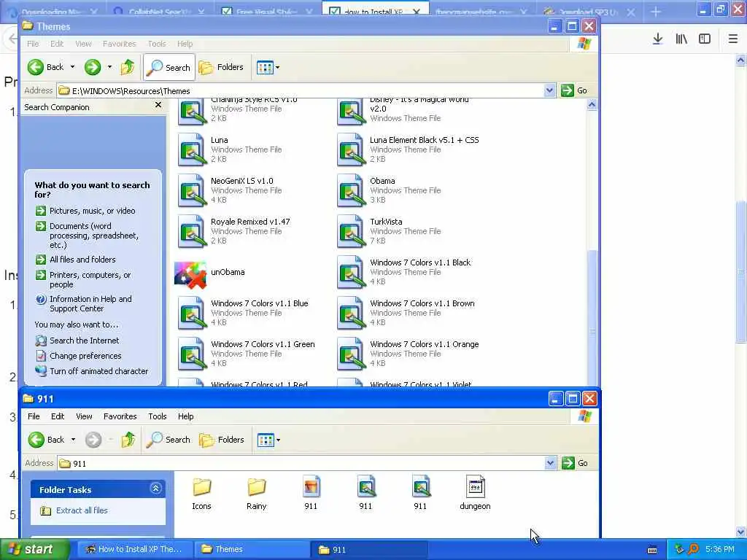Choose All files and folders search
The image size is (747, 560).
[82, 260]
